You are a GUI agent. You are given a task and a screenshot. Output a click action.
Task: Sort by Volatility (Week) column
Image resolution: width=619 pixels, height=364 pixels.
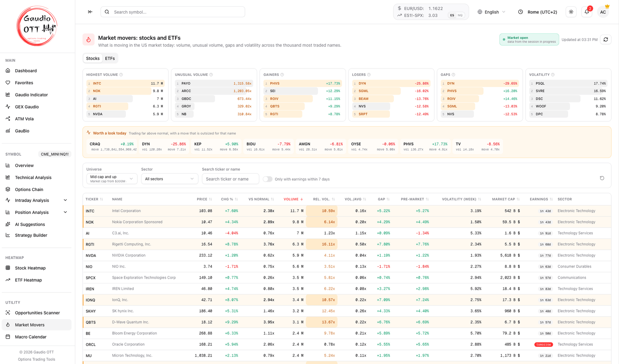click(462, 199)
